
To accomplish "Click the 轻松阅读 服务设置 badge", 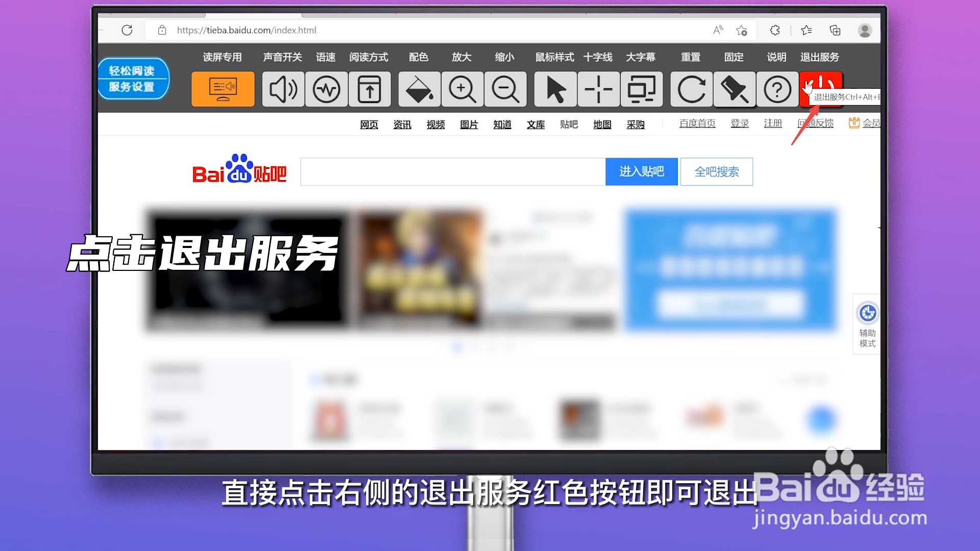I will click(133, 79).
